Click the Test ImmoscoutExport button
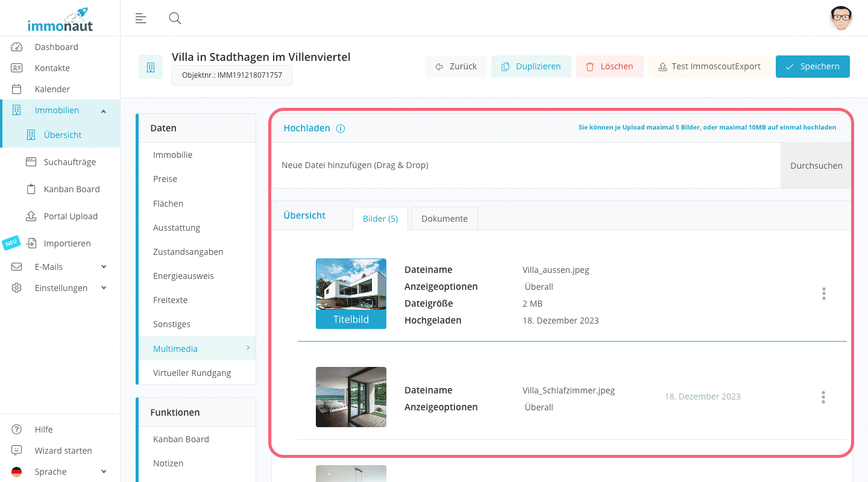 [710, 66]
